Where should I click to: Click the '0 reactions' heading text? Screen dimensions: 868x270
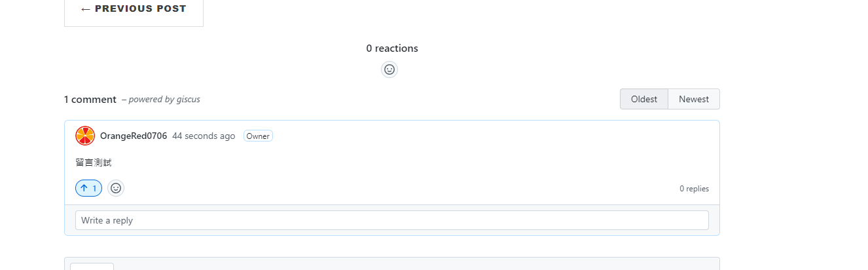(x=392, y=48)
